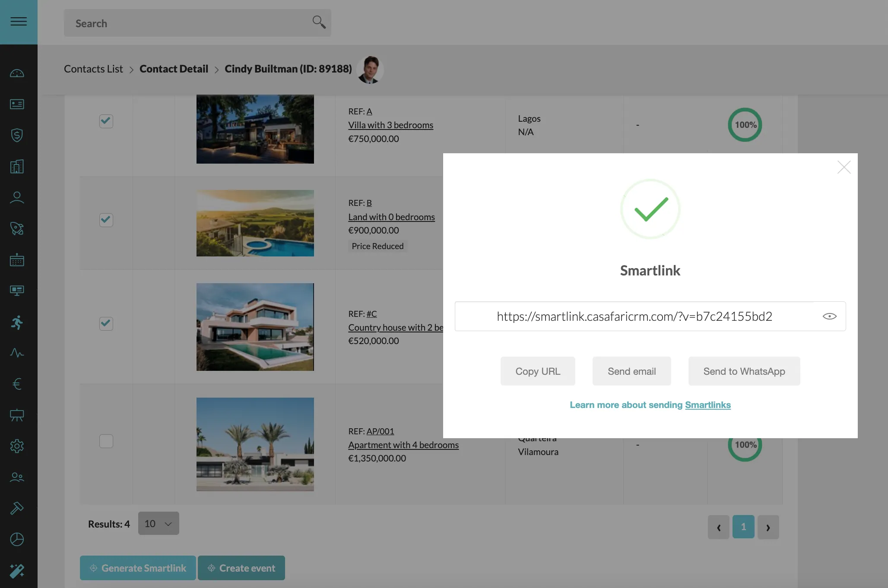Uncheck the Country house row checkbox
The width and height of the screenshot is (888, 588).
106,323
